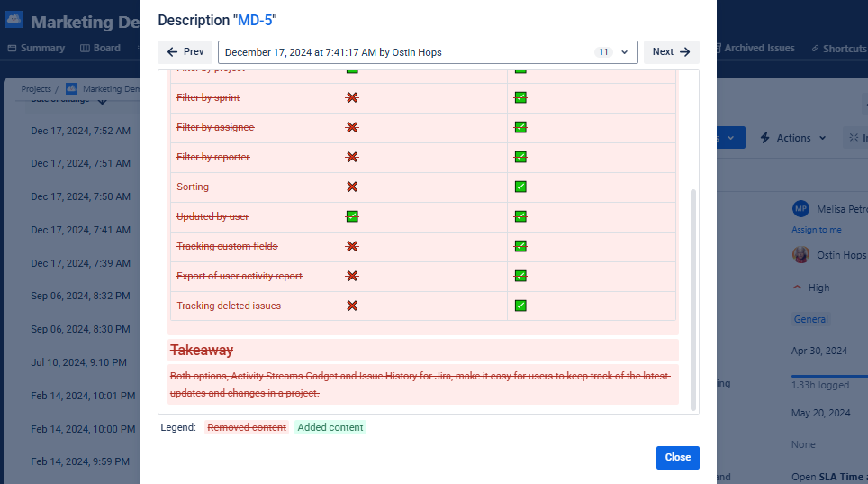The width and height of the screenshot is (868, 484).
Task: Open the Summary tab in background page
Action: 37,49
